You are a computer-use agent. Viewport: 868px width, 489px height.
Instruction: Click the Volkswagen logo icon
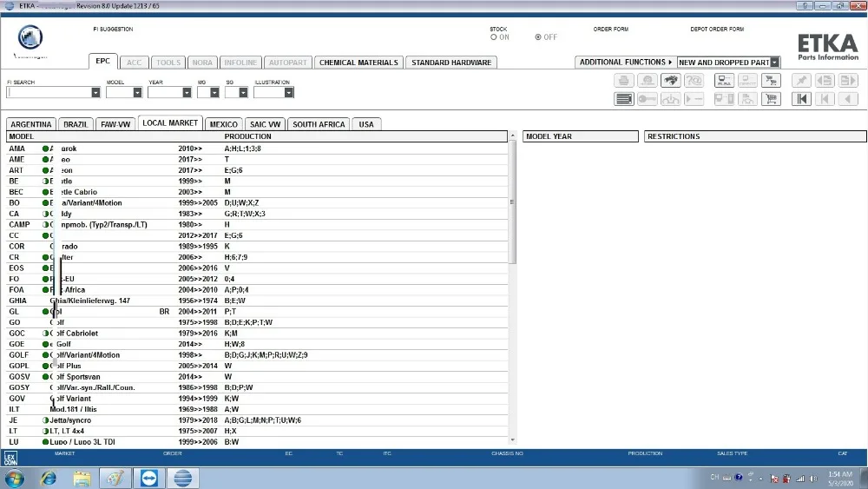pyautogui.click(x=30, y=37)
